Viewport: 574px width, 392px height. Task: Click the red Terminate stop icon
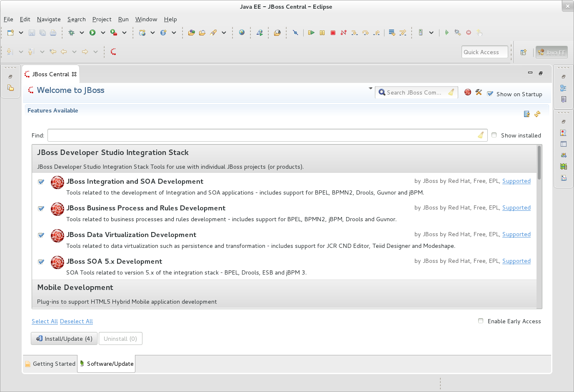click(x=333, y=32)
